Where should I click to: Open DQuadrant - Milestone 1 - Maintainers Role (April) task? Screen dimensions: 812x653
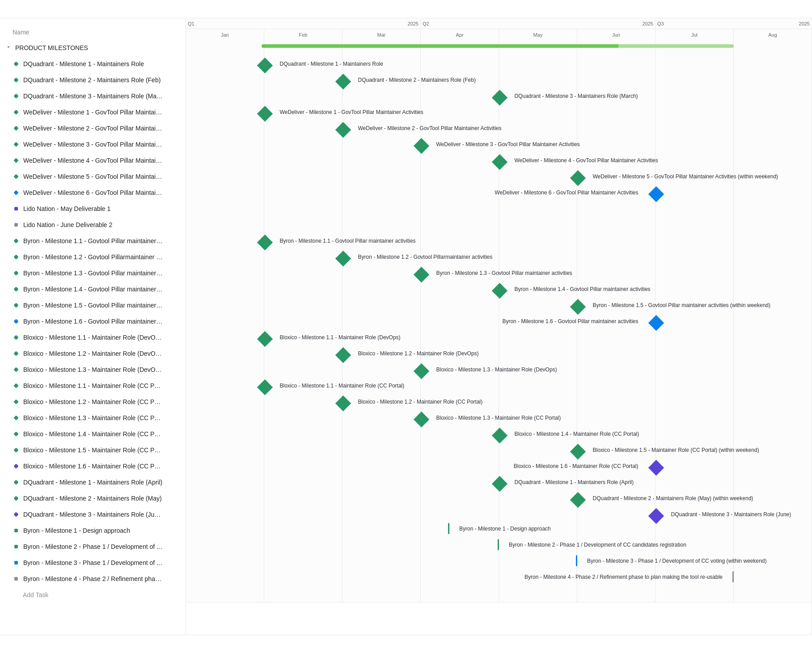(x=93, y=482)
